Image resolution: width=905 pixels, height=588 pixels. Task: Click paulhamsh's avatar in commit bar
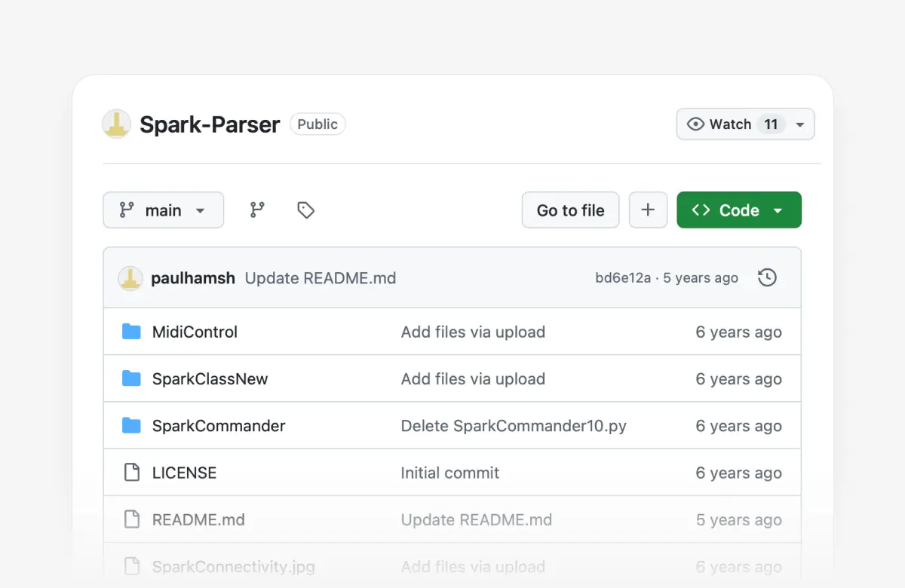(130, 278)
